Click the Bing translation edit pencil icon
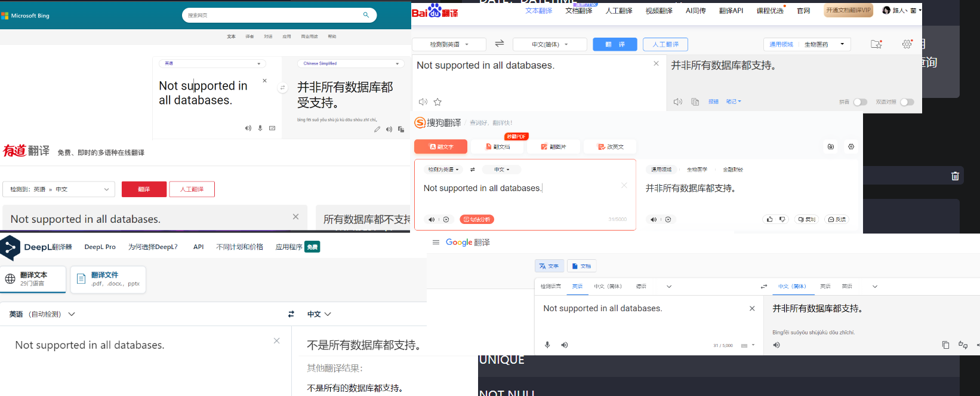980x396 pixels. pyautogui.click(x=377, y=129)
